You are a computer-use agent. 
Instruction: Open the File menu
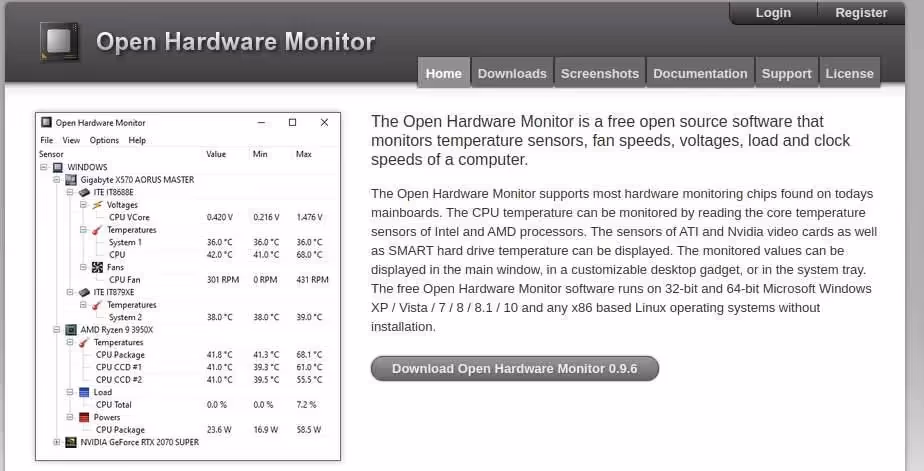(47, 140)
